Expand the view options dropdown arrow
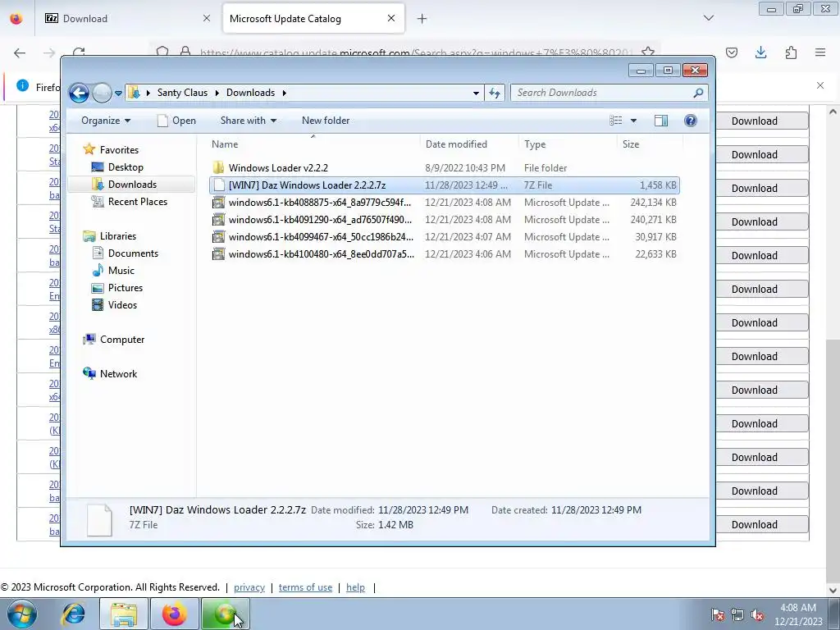Screen dimensions: 840x630 [633, 121]
